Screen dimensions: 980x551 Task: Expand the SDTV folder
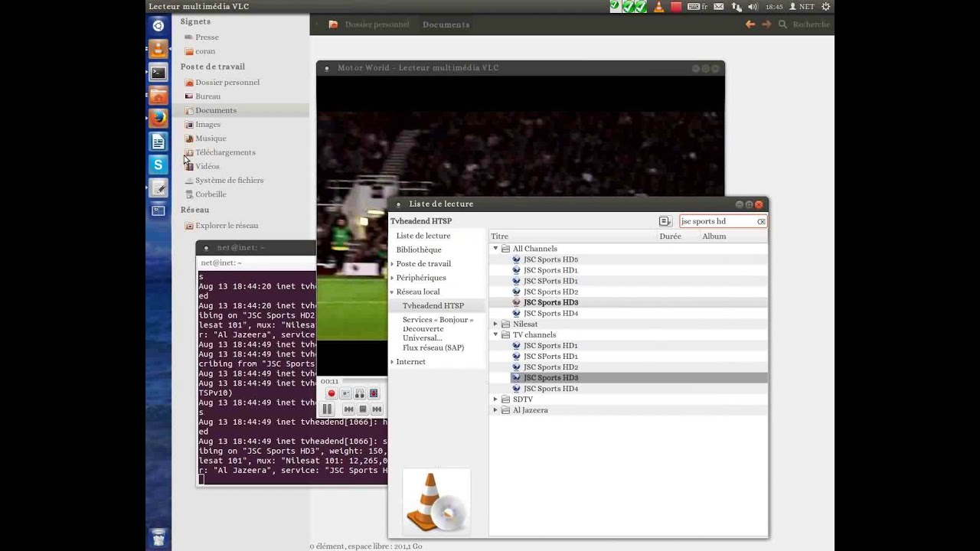point(495,399)
